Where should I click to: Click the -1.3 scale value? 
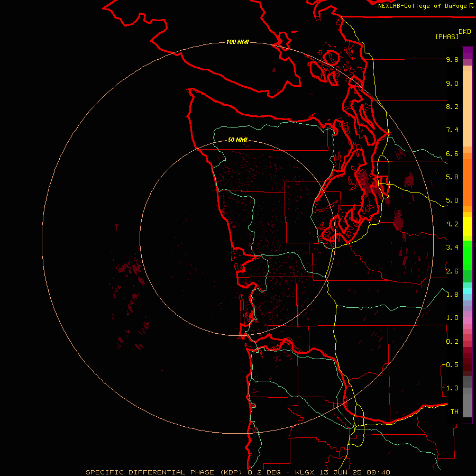(450, 388)
